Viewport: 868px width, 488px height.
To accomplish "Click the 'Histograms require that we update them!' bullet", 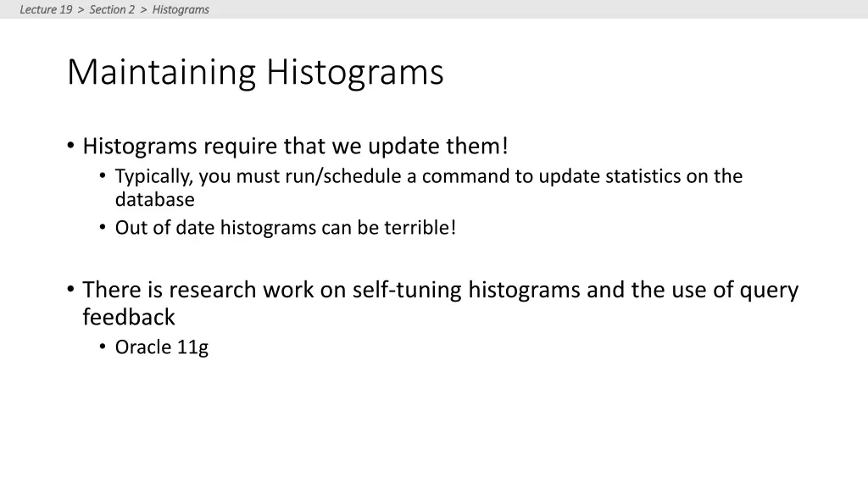I will click(x=295, y=146).
